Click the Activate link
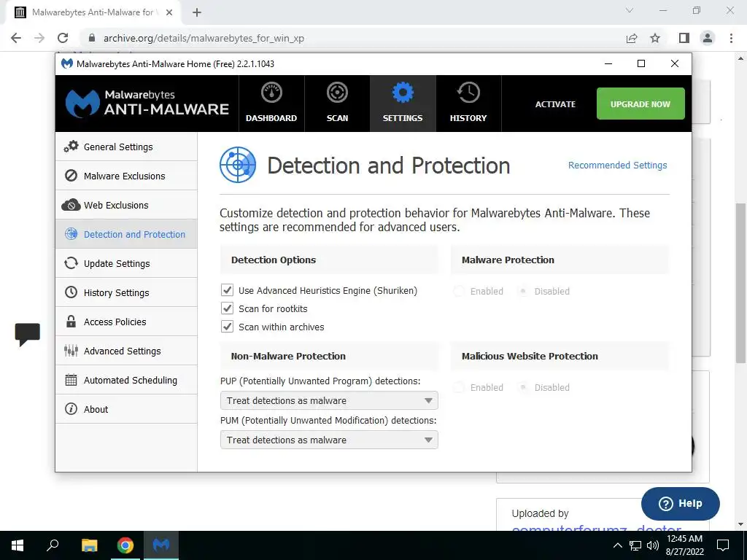The width and height of the screenshot is (747, 560). [555, 104]
